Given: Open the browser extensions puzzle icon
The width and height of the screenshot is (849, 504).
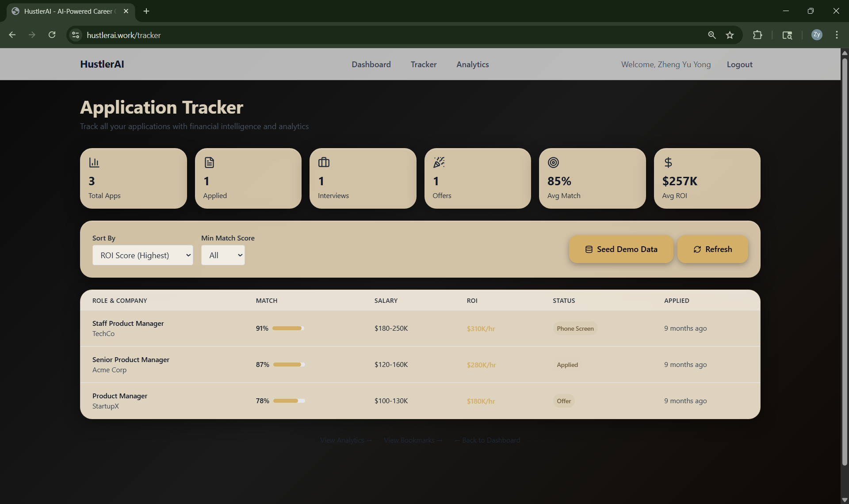Looking at the screenshot, I should (757, 35).
